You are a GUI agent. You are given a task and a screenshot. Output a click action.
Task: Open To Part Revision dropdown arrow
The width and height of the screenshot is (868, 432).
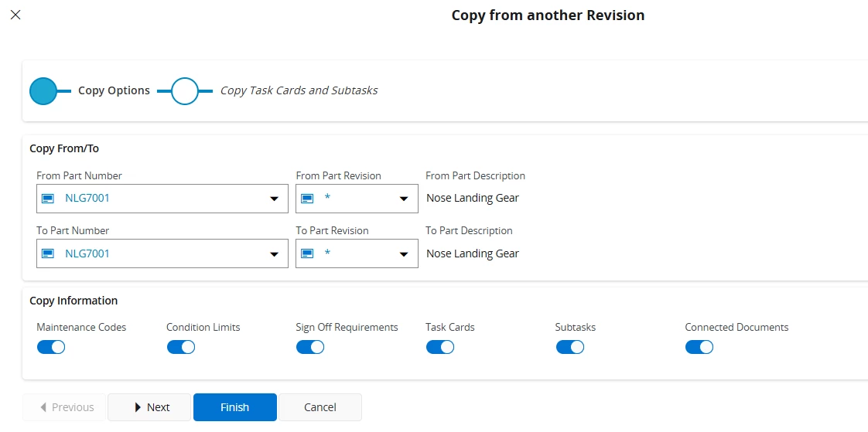404,254
